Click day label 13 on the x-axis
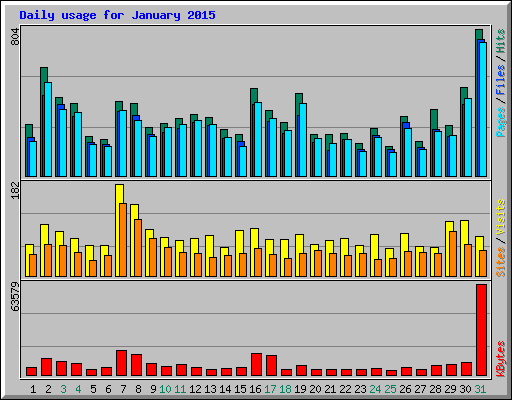The image size is (512, 400). point(210,389)
